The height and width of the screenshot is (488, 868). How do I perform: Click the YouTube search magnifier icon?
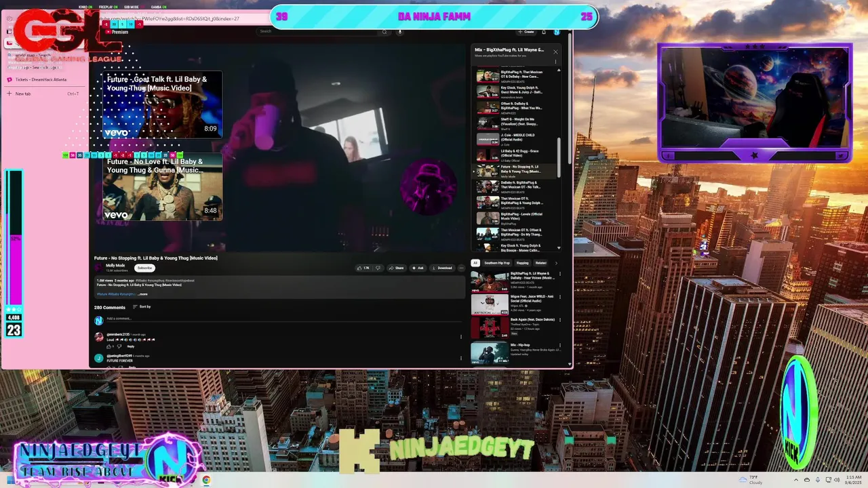[384, 32]
